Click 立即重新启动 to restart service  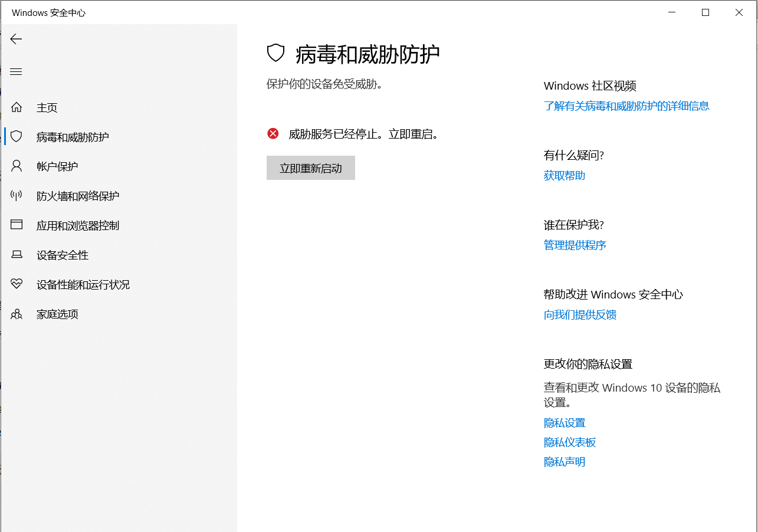pyautogui.click(x=311, y=168)
